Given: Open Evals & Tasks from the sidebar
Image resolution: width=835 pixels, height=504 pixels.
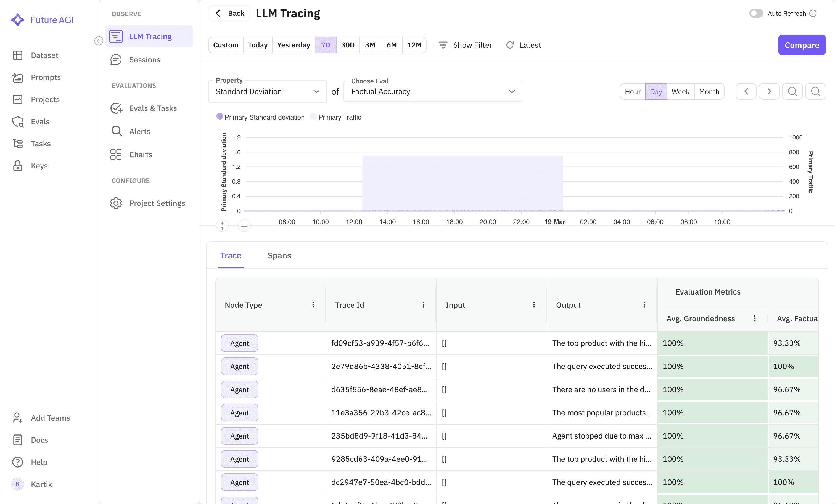Looking at the screenshot, I should (117, 108).
